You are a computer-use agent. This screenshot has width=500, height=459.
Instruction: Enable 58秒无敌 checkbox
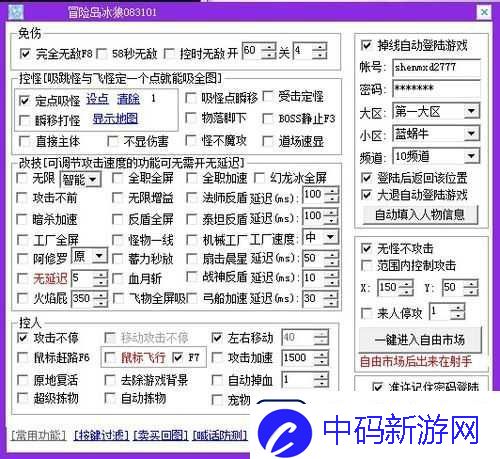point(102,53)
